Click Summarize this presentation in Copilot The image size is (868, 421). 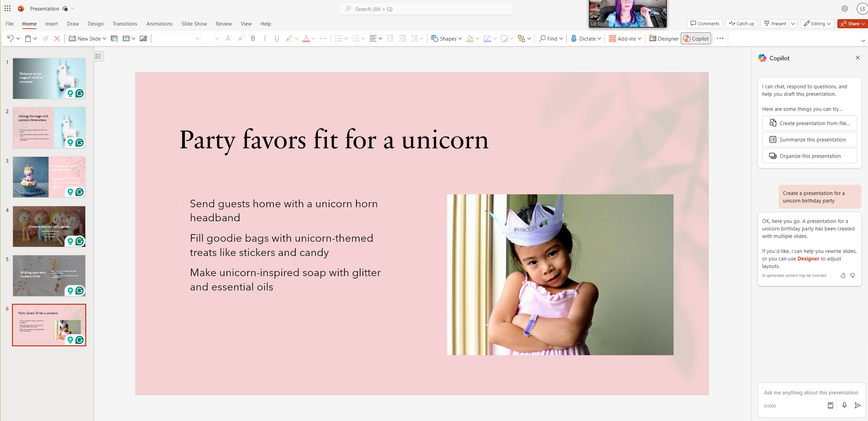coord(809,139)
